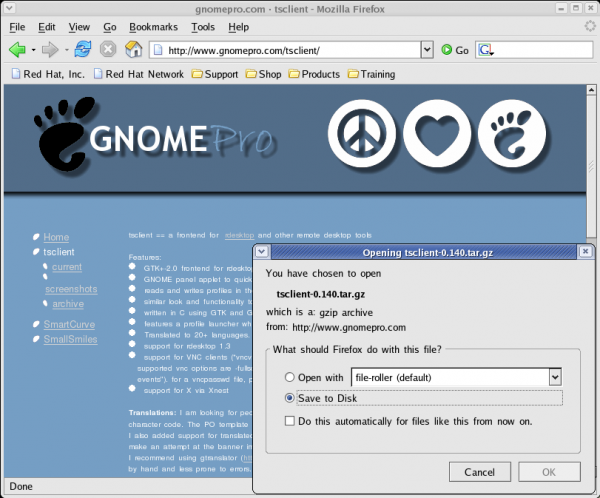Click the peace symbol circle in the banner
600x498 pixels.
pos(362,134)
